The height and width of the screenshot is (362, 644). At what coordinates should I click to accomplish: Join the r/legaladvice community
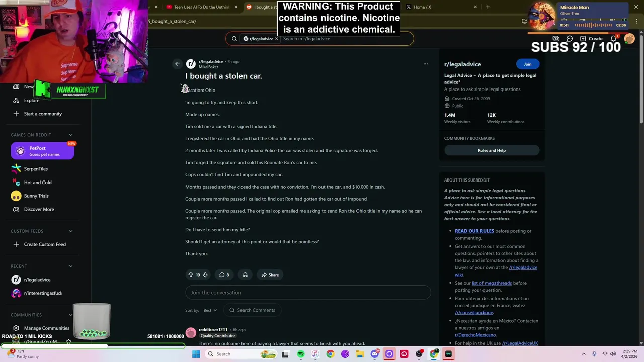[x=527, y=64]
